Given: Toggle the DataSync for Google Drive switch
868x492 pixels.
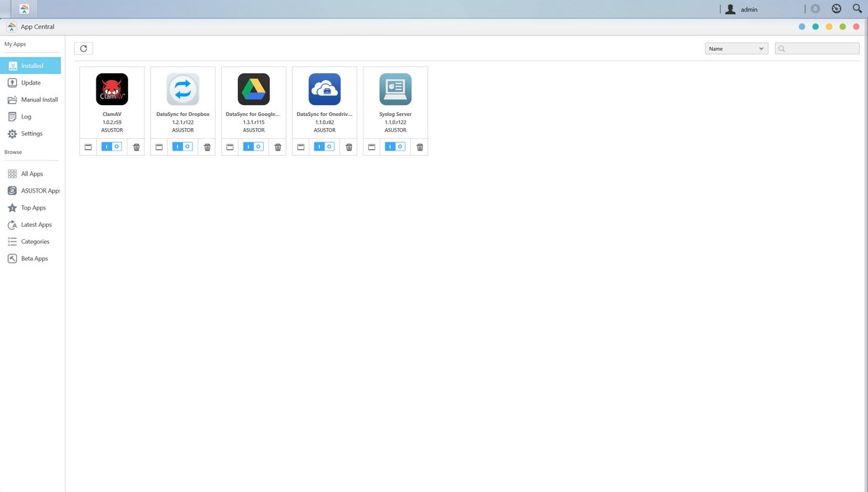Looking at the screenshot, I should point(254,146).
